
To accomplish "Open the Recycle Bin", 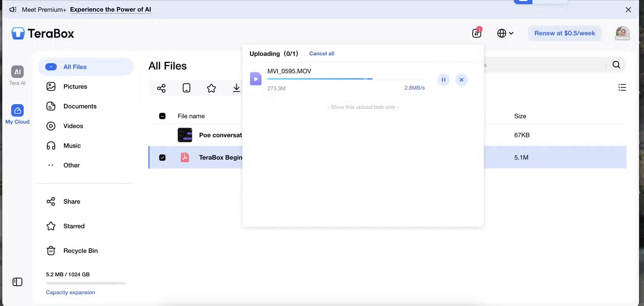I will pos(80,251).
